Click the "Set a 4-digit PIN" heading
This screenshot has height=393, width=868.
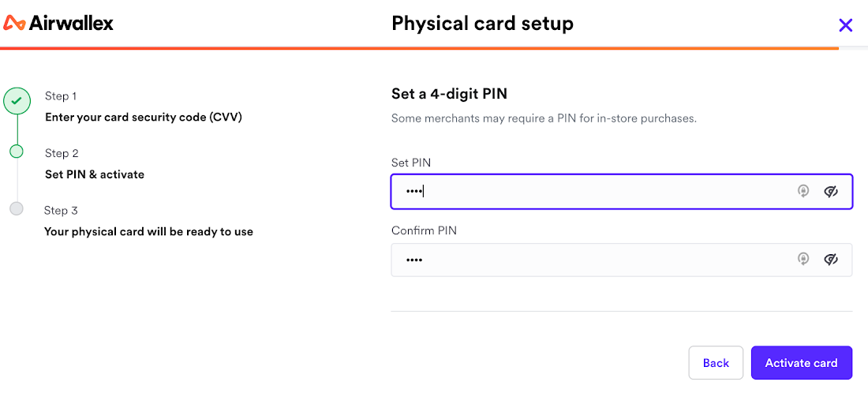[449, 94]
